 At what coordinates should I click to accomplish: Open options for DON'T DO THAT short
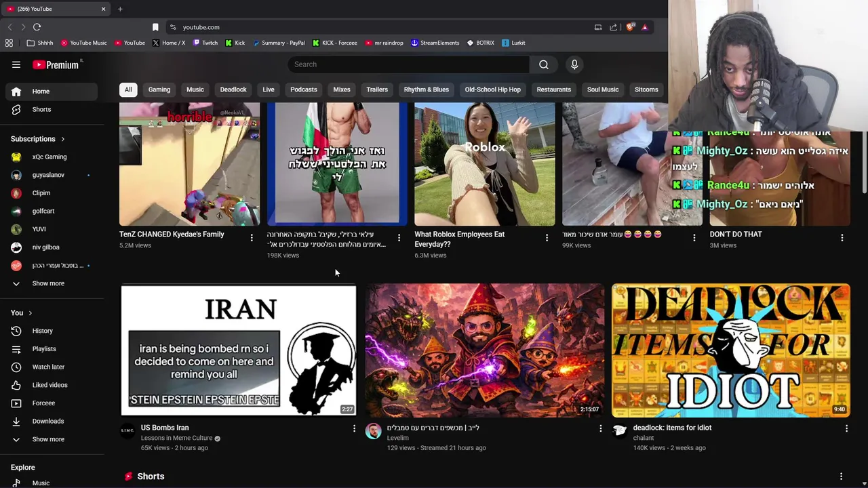click(x=842, y=238)
